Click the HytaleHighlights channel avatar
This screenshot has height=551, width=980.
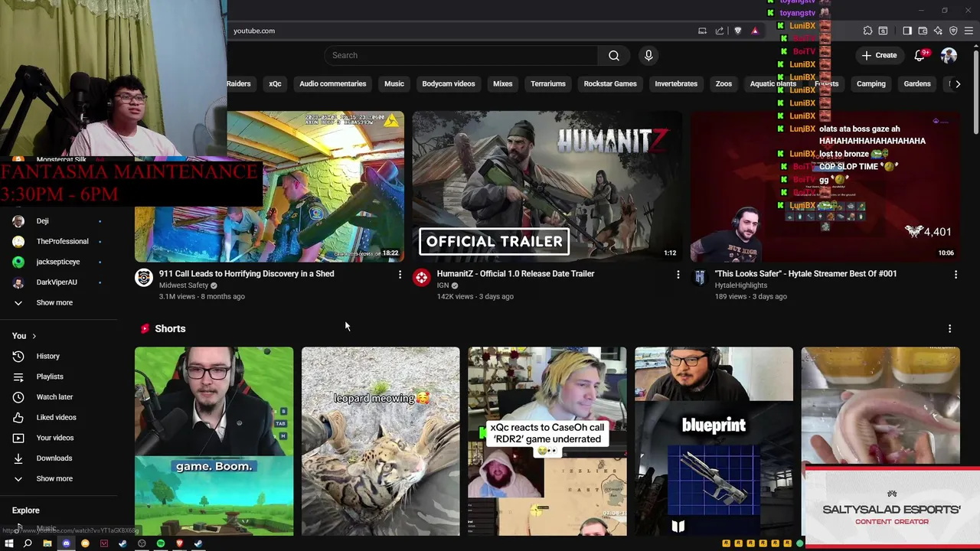pyautogui.click(x=700, y=278)
